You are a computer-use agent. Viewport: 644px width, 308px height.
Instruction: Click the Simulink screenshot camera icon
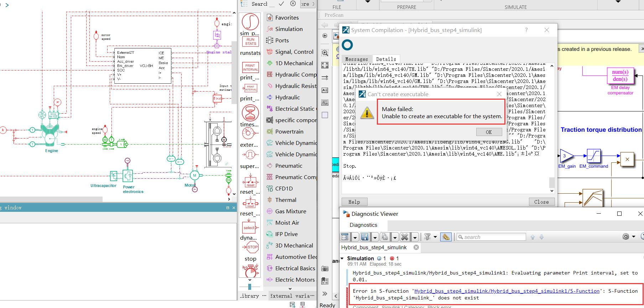pos(325,268)
